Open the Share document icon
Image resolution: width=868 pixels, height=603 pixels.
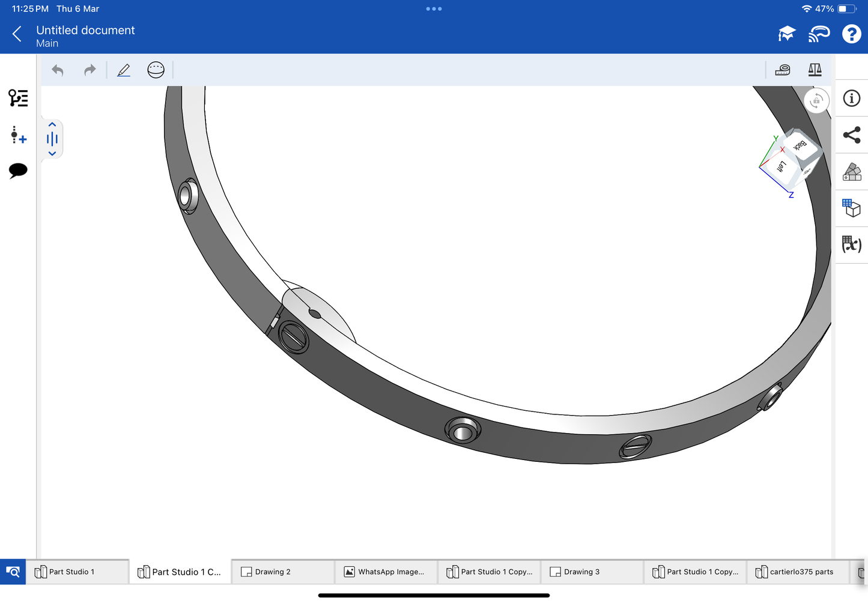point(852,135)
